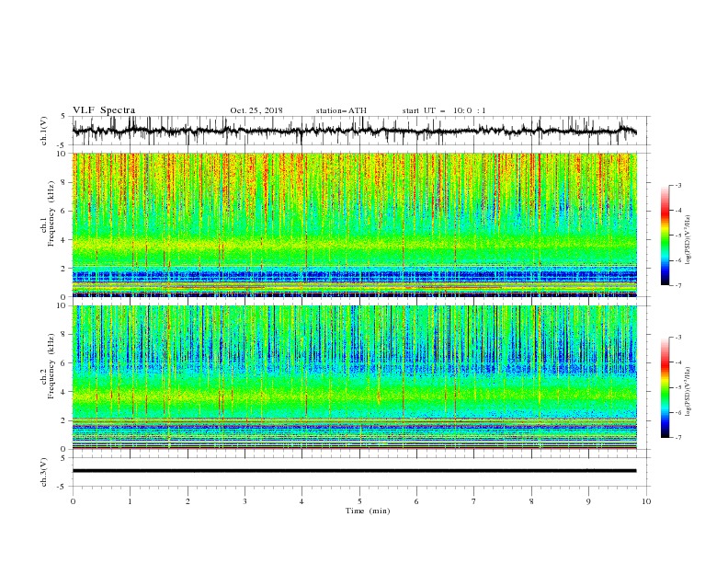Click the '8' kHz tick on ch.1 axis
The image size is (728, 563).
point(64,182)
